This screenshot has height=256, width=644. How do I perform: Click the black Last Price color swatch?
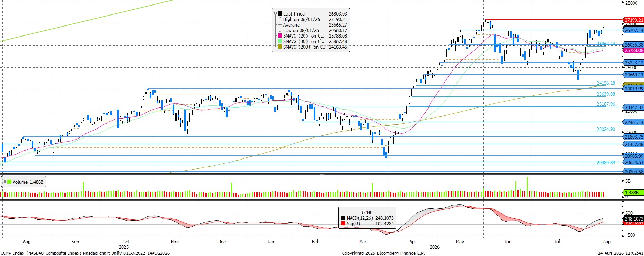click(280, 14)
